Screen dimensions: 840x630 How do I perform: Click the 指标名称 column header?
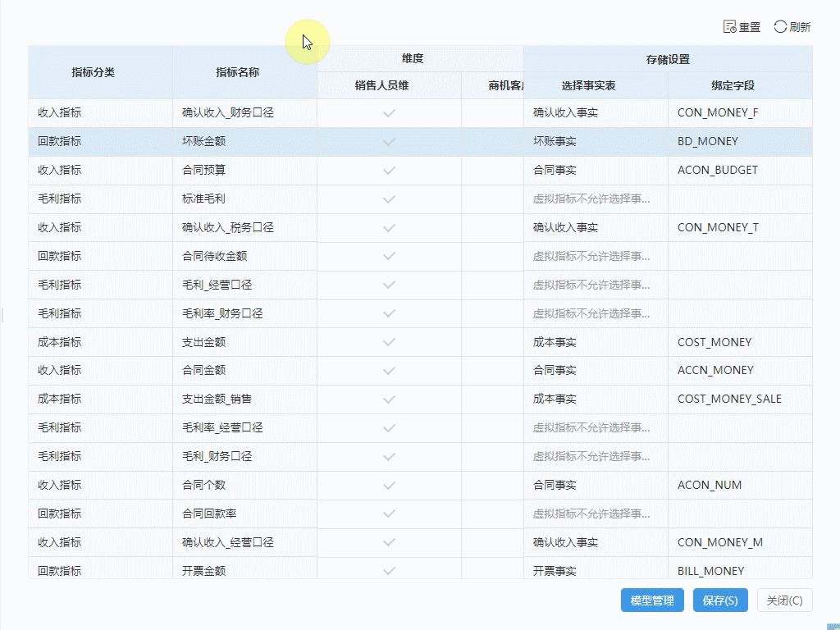click(x=237, y=72)
